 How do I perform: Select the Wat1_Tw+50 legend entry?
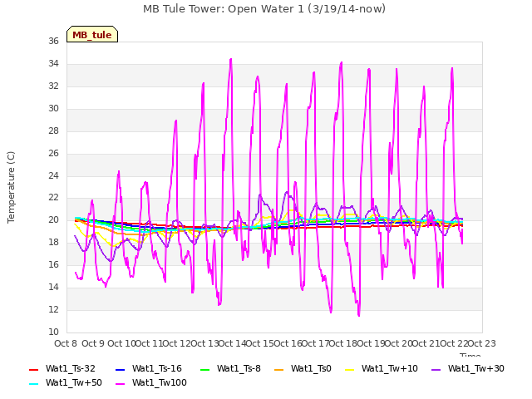tap(66, 382)
